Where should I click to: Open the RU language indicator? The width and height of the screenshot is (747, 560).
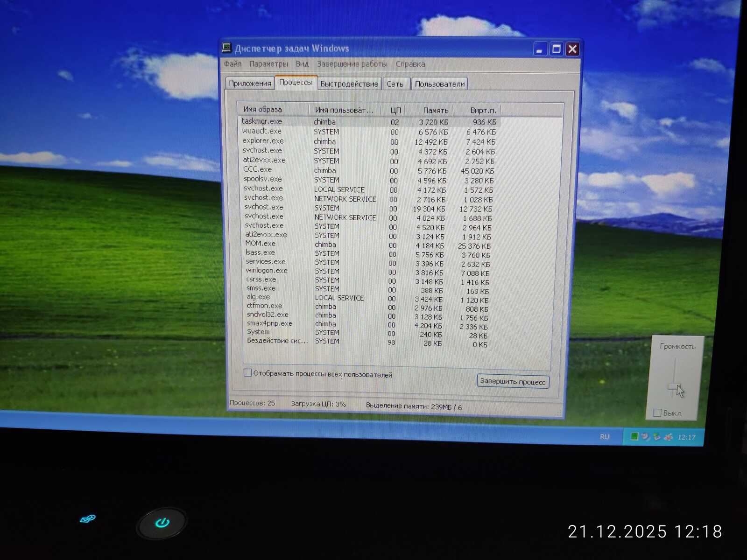click(605, 437)
